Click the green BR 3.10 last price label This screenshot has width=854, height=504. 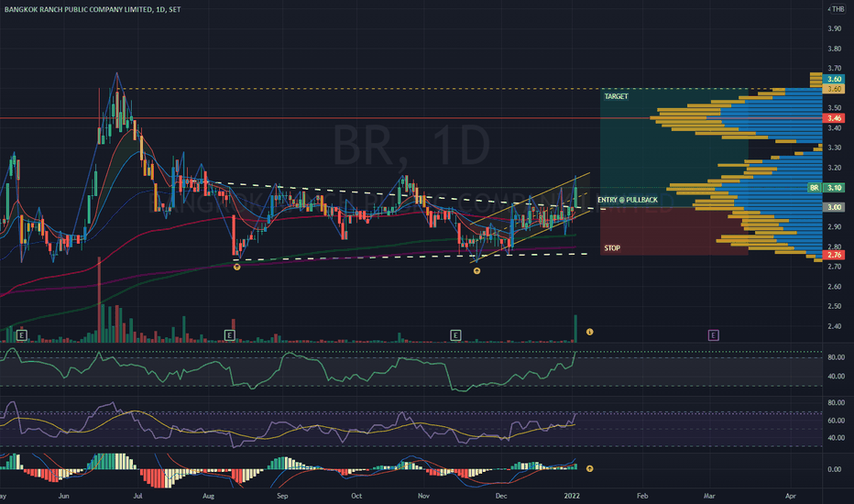[x=827, y=188]
